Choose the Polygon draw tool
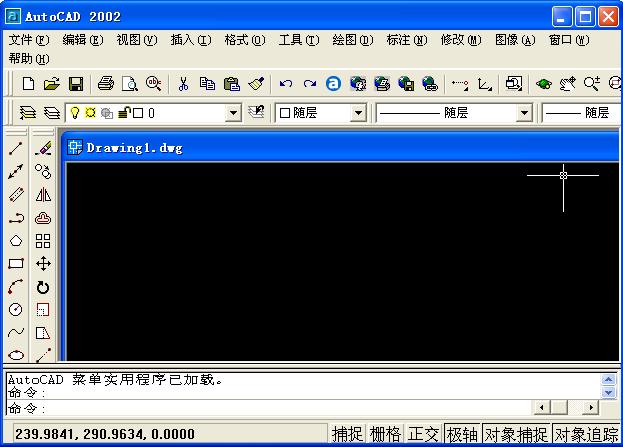This screenshot has width=623, height=447. (16, 241)
